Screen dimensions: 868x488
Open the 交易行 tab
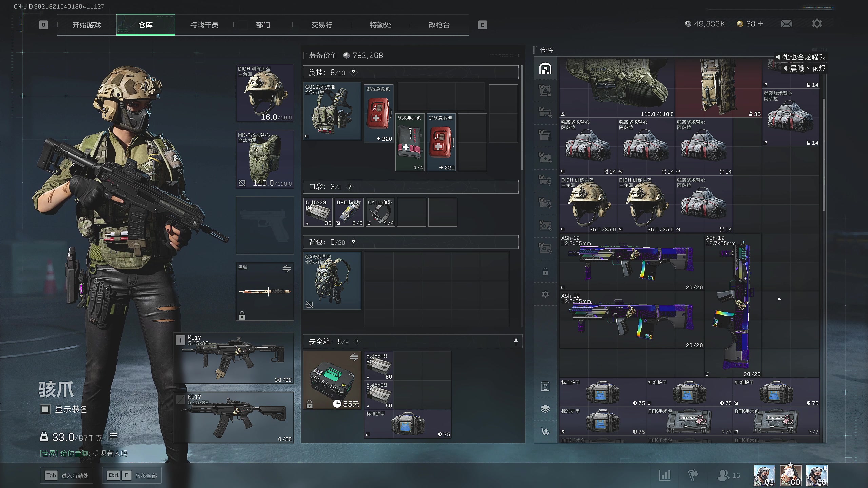pos(322,25)
